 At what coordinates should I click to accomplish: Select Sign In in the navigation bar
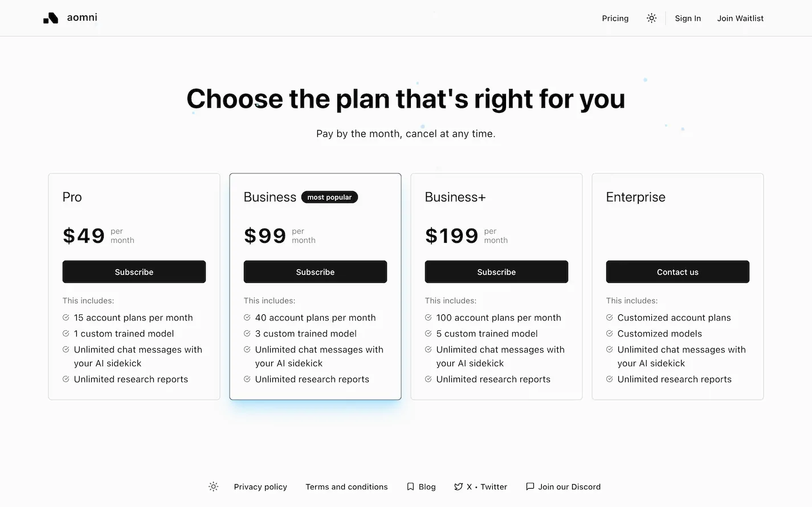pos(687,18)
